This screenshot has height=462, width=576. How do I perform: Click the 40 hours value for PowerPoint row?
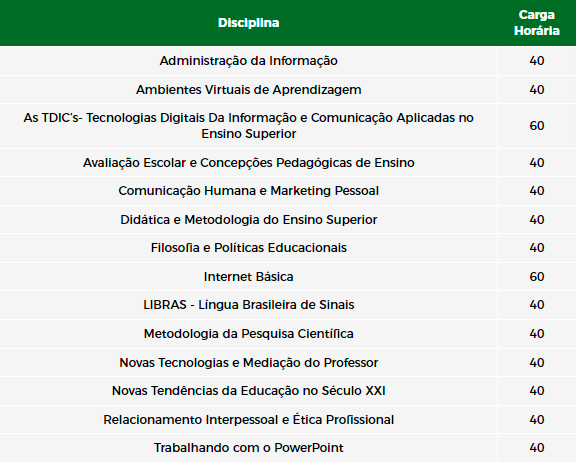tap(537, 448)
